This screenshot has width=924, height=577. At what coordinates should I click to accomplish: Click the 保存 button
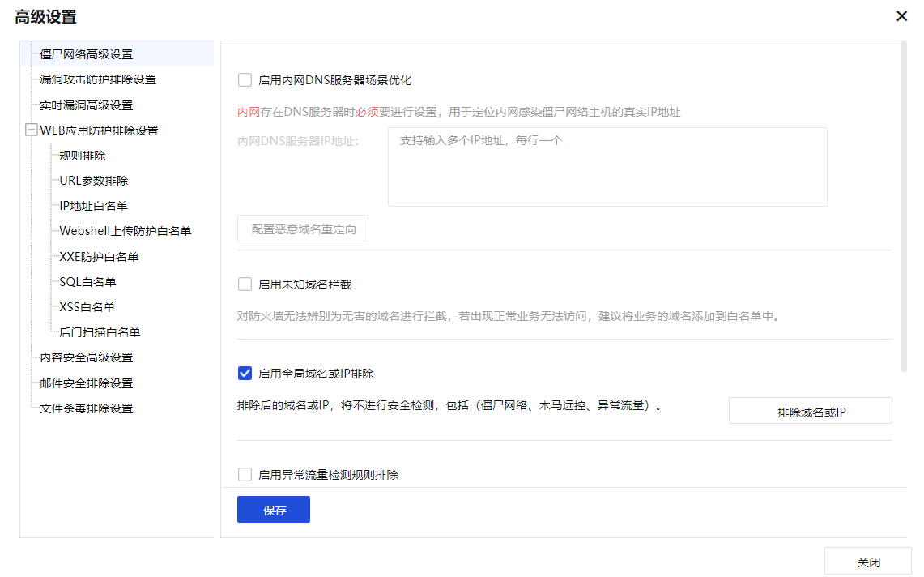click(x=273, y=510)
